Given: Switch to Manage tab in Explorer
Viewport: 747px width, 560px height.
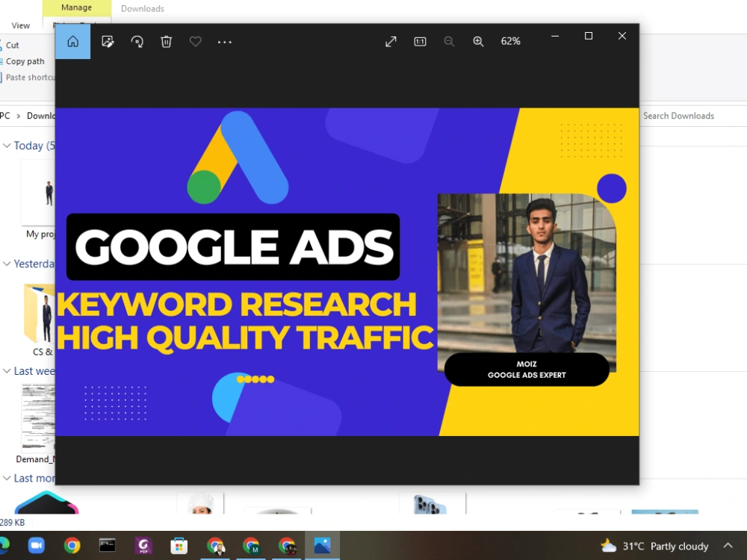Looking at the screenshot, I should click(x=77, y=8).
